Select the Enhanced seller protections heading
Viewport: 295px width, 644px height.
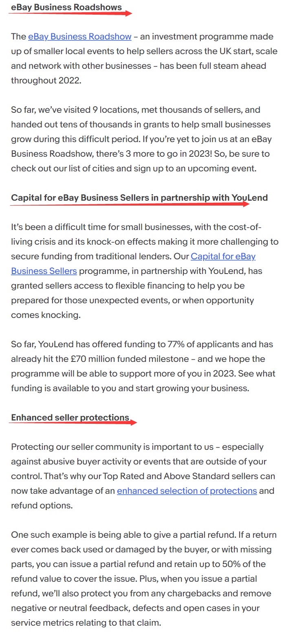click(x=70, y=418)
